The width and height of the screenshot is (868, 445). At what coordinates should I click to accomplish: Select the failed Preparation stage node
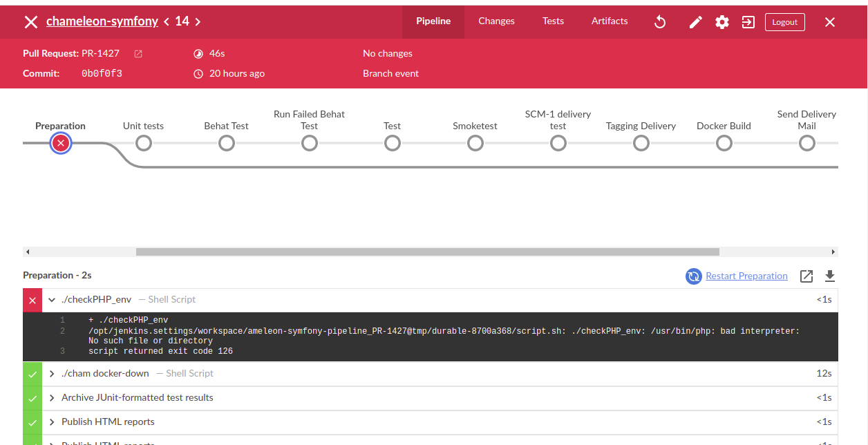(x=61, y=143)
